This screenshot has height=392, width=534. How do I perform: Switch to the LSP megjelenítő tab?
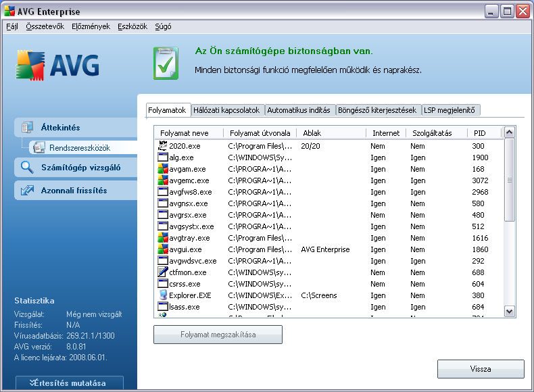coord(451,110)
